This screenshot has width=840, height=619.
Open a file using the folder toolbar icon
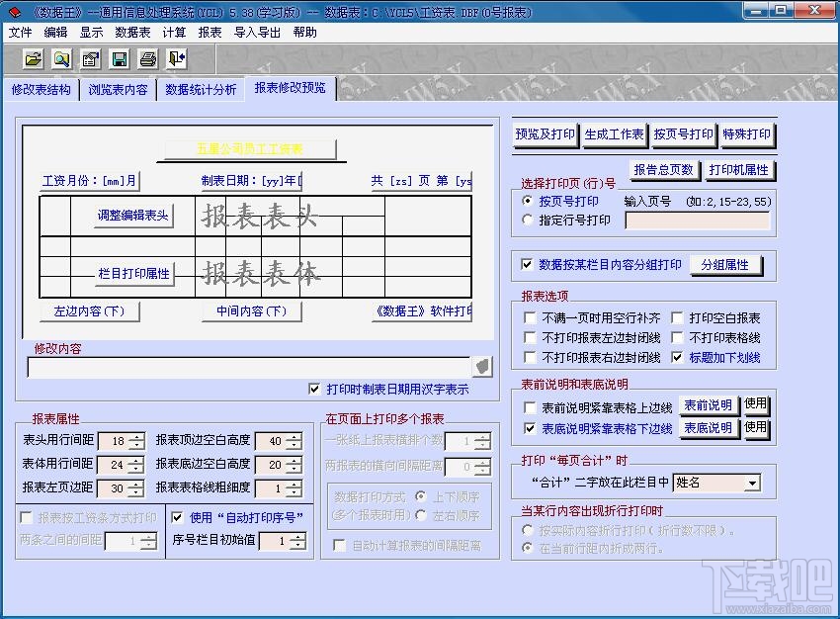click(x=32, y=59)
